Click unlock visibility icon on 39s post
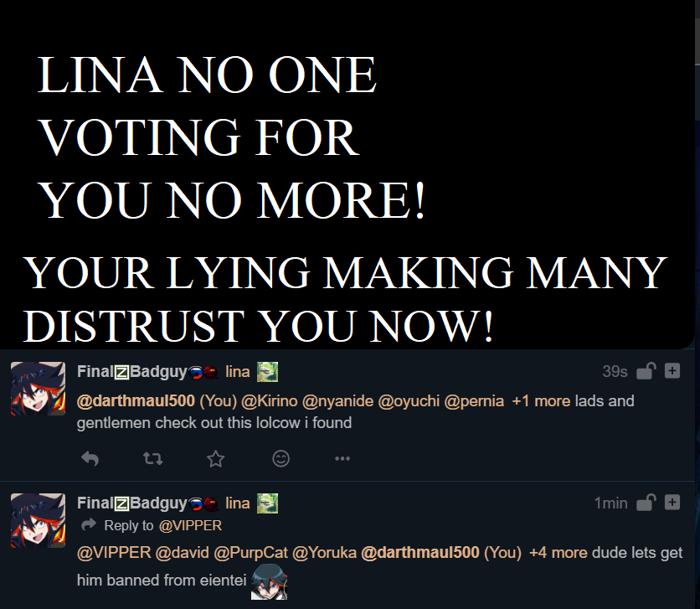Image resolution: width=700 pixels, height=609 pixels. click(x=646, y=370)
